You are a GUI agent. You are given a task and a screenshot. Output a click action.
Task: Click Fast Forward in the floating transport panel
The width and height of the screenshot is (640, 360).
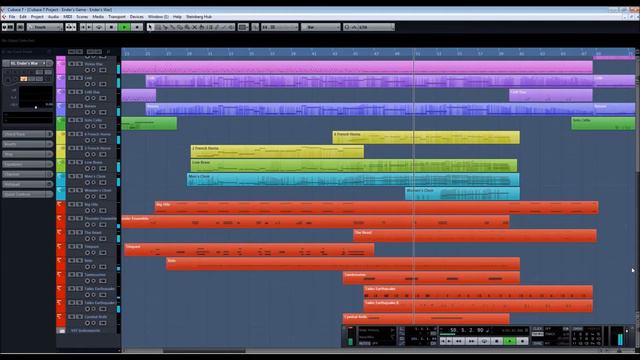(x=471, y=341)
